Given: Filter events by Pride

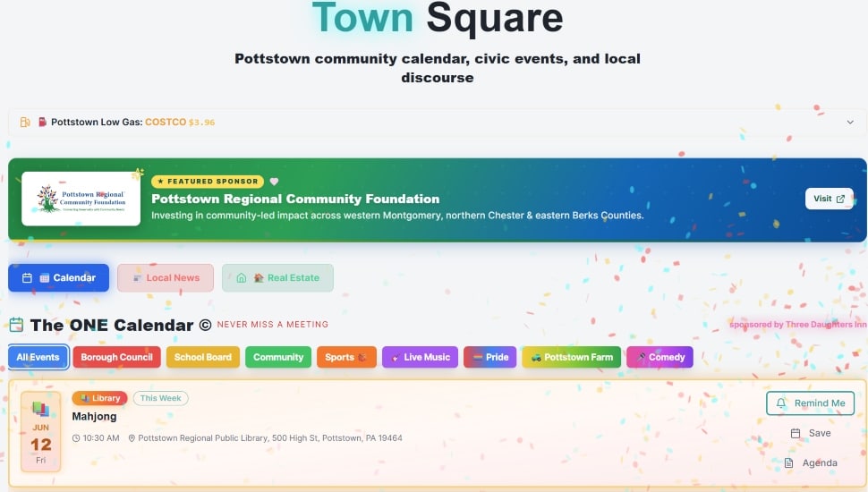Looking at the screenshot, I should point(489,357).
